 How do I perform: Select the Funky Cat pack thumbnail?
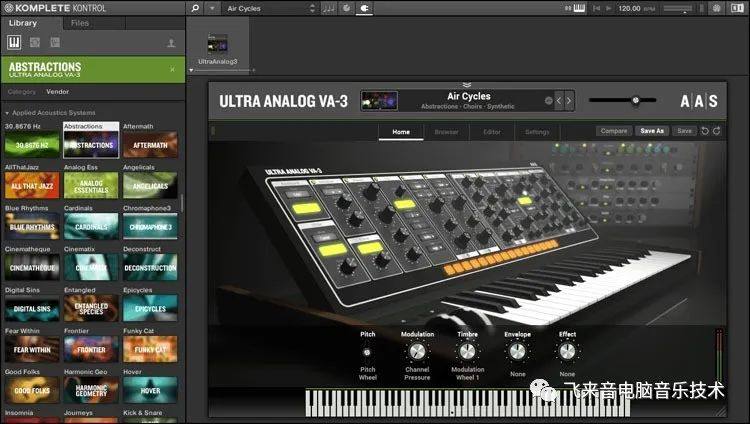click(x=150, y=349)
